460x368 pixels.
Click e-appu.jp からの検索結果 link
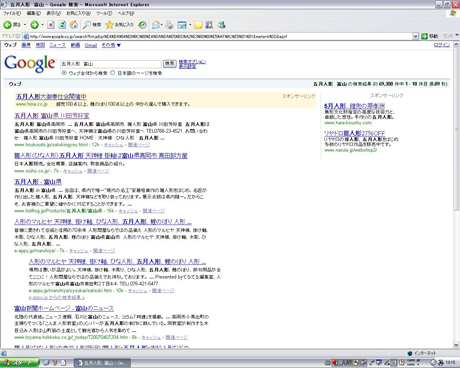coord(57,297)
